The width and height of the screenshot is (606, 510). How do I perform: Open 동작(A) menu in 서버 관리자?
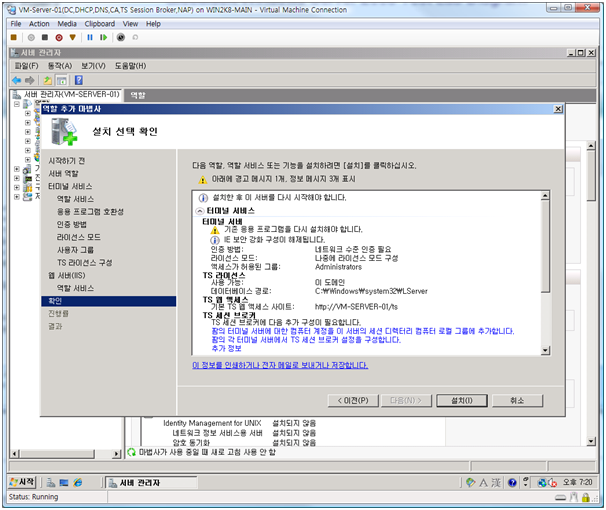tap(60, 66)
